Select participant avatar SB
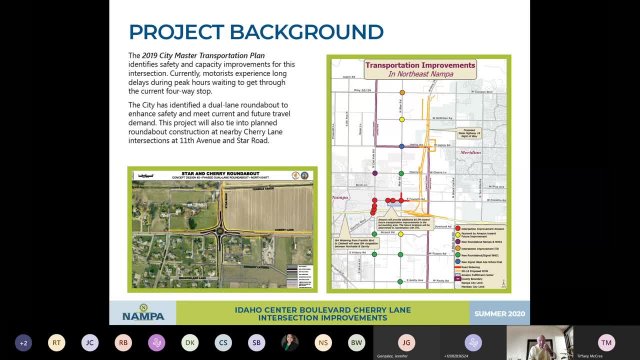Viewport: 640px width, 360px height. pyautogui.click(x=256, y=343)
